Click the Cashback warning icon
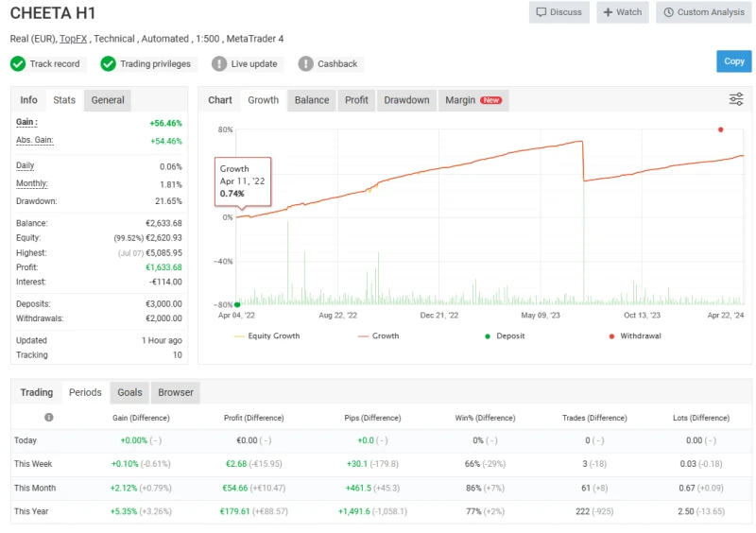This screenshot has width=756, height=533. [x=305, y=64]
